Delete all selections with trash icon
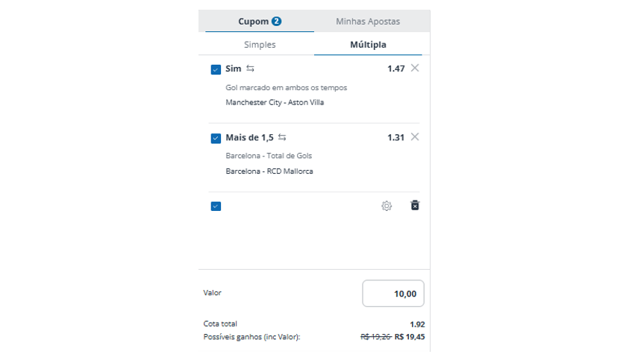644x363 pixels. coord(415,206)
